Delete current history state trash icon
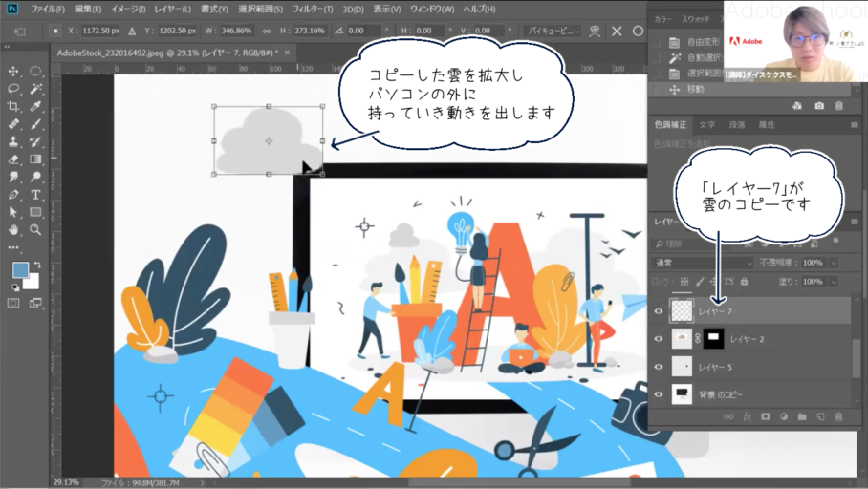Viewport: 868px width, 489px height. coord(839,106)
